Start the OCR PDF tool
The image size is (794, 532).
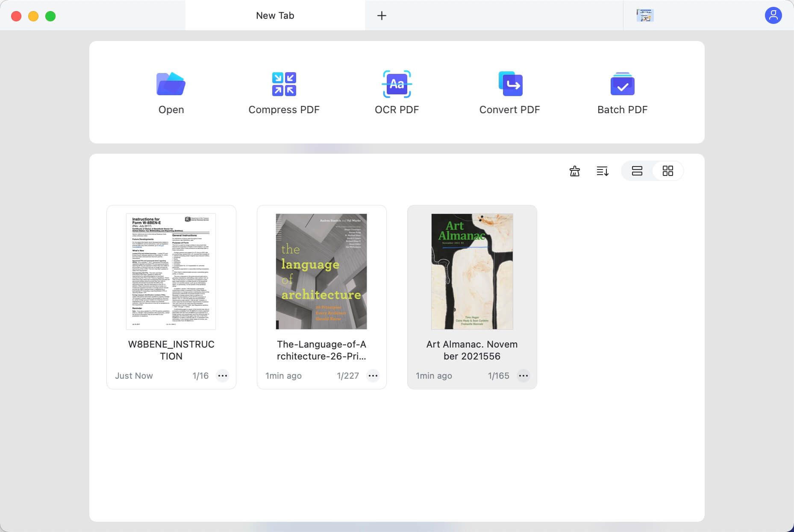tap(397, 84)
